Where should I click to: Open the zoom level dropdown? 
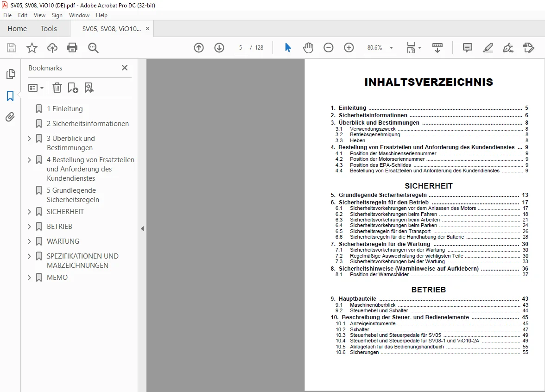(391, 48)
